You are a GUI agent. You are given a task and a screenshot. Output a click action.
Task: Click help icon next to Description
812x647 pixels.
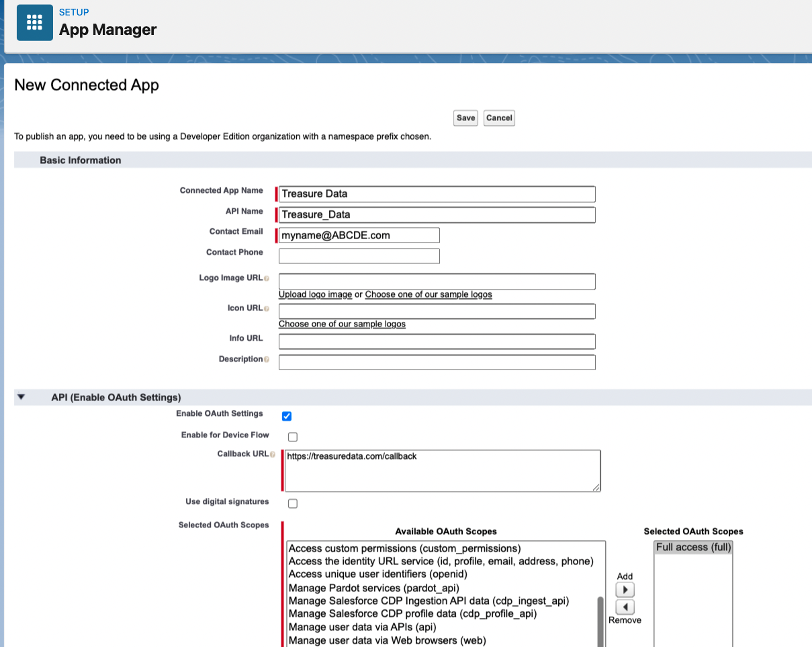(267, 359)
